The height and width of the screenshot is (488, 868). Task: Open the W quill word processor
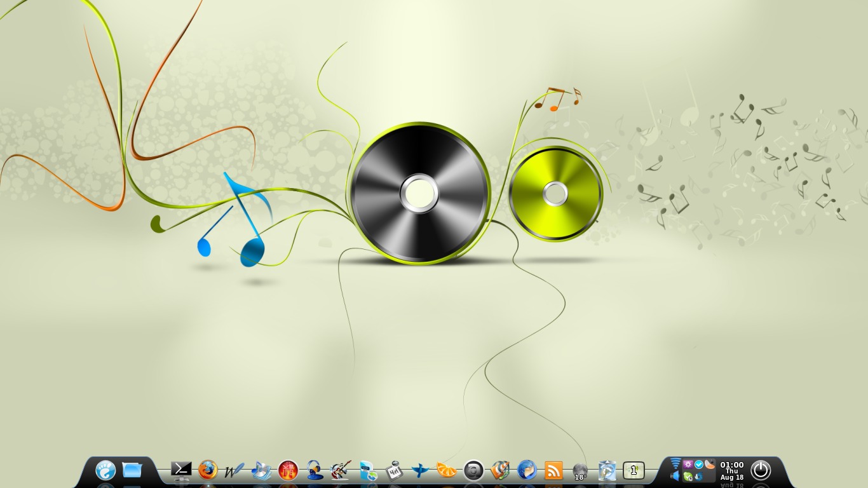[x=234, y=471]
